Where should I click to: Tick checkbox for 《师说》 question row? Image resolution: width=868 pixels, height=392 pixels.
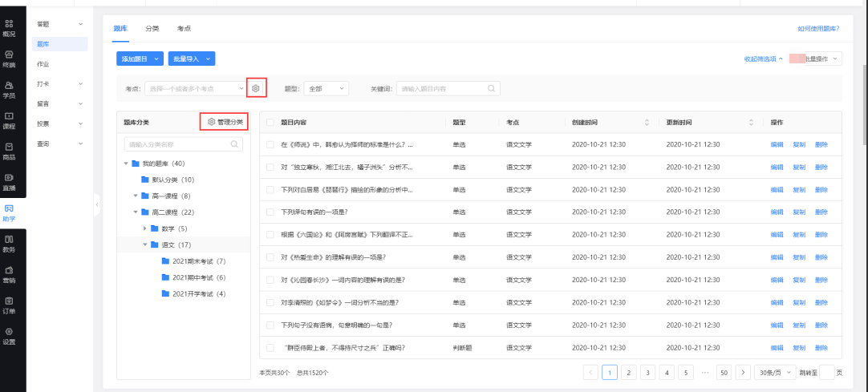[270, 145]
